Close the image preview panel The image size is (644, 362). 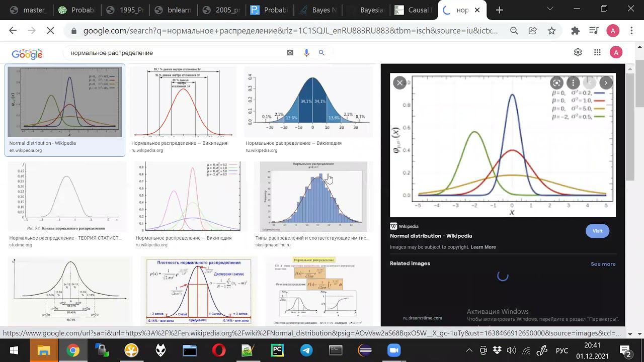pyautogui.click(x=399, y=83)
